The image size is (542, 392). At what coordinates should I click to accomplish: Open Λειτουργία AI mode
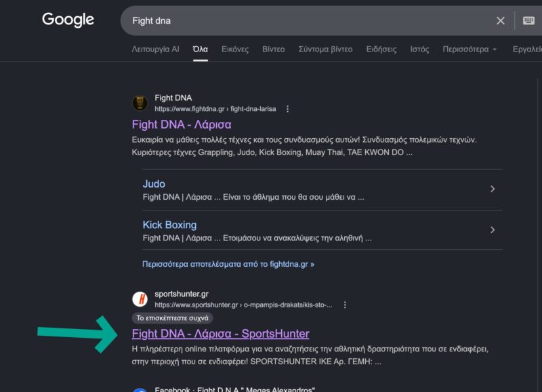click(x=156, y=49)
